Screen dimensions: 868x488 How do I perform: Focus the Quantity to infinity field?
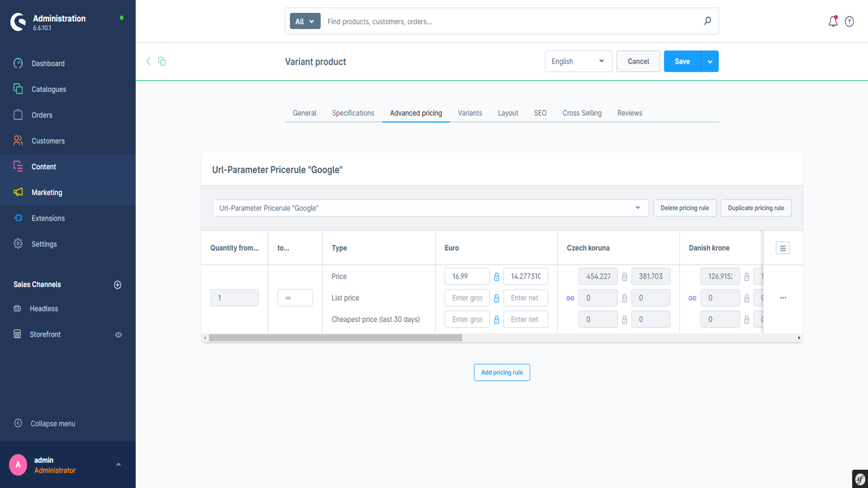[x=295, y=298]
